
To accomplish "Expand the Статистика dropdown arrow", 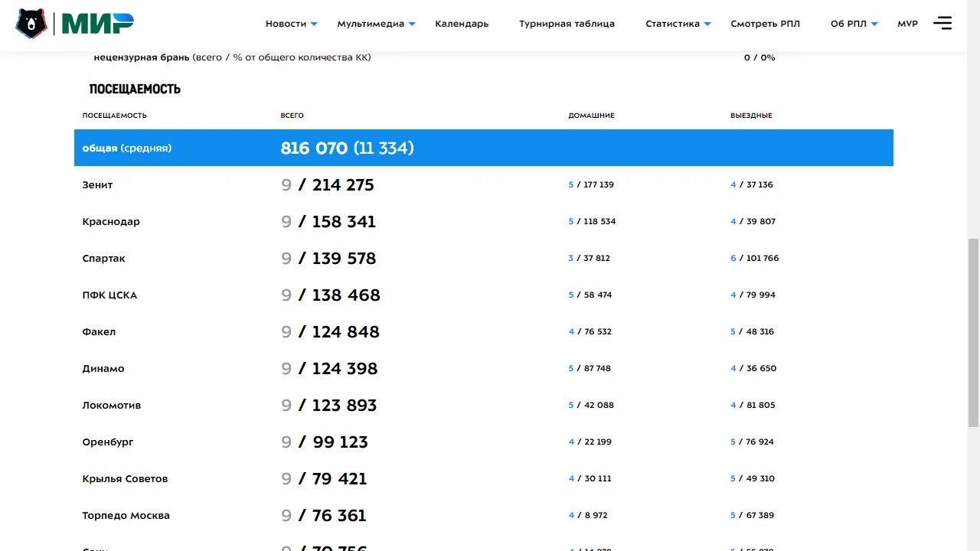I will [707, 24].
